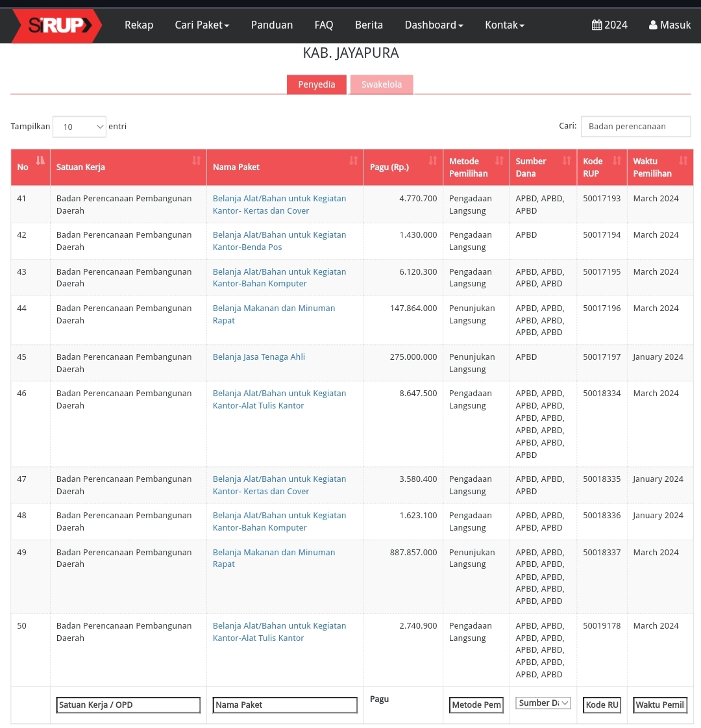The height and width of the screenshot is (728, 701).
Task: Sort by Satuan Kerja column icon
Action: coord(197,160)
